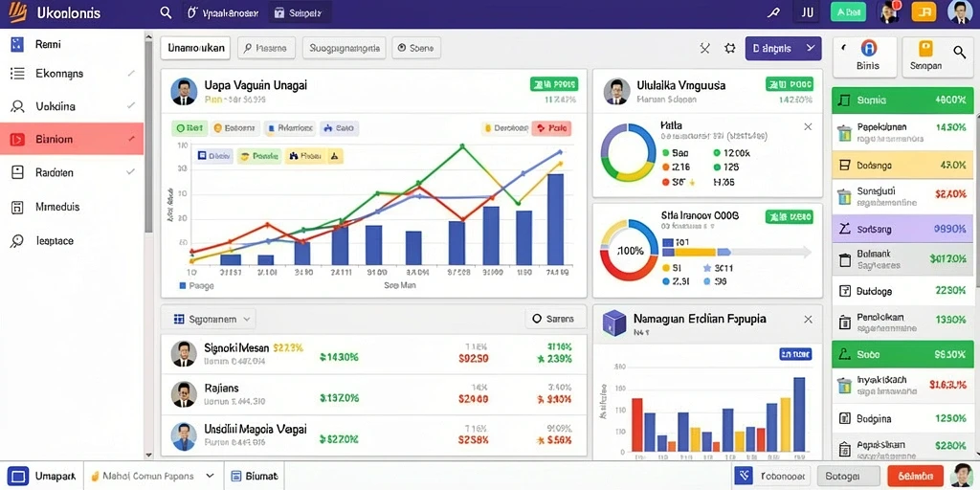980x490 pixels.
Task: Open the user profile avatar in the top-right corner
Action: pos(959,11)
